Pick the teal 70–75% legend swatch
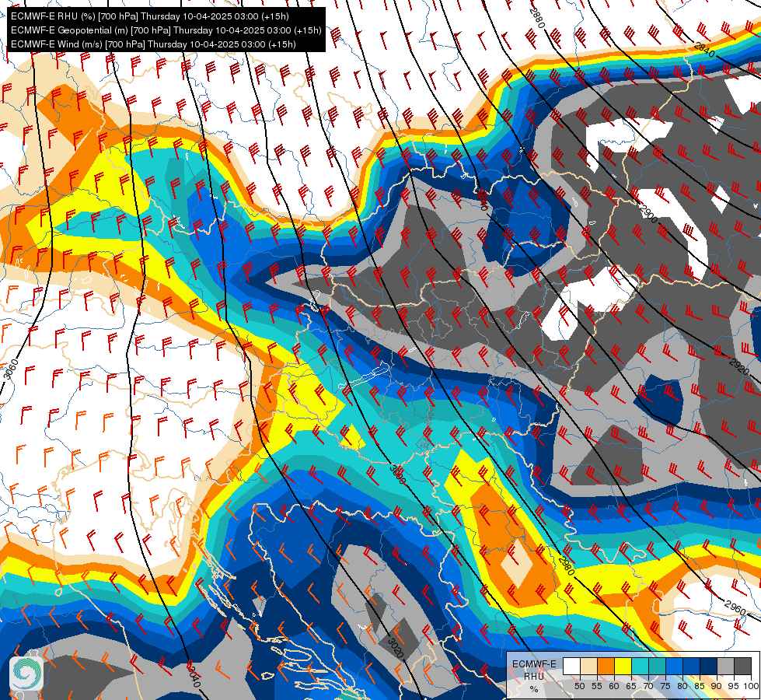 pyautogui.click(x=658, y=666)
